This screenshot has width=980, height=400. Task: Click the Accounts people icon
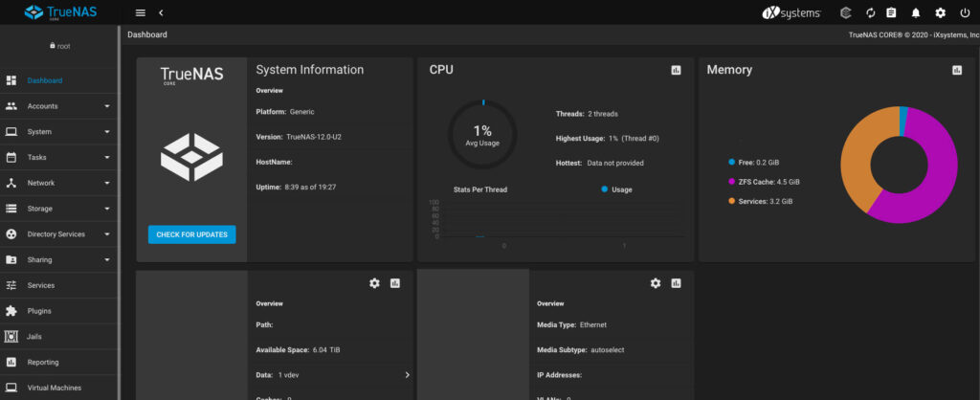click(11, 106)
